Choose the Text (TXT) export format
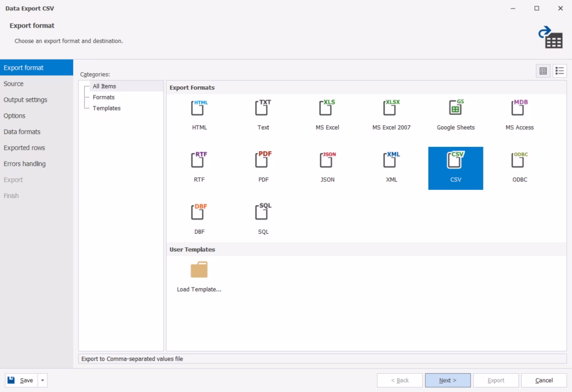The width and height of the screenshot is (572, 392). [x=263, y=108]
